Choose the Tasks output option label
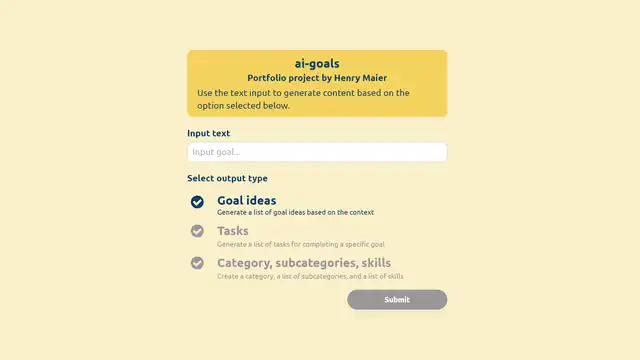 tap(233, 231)
